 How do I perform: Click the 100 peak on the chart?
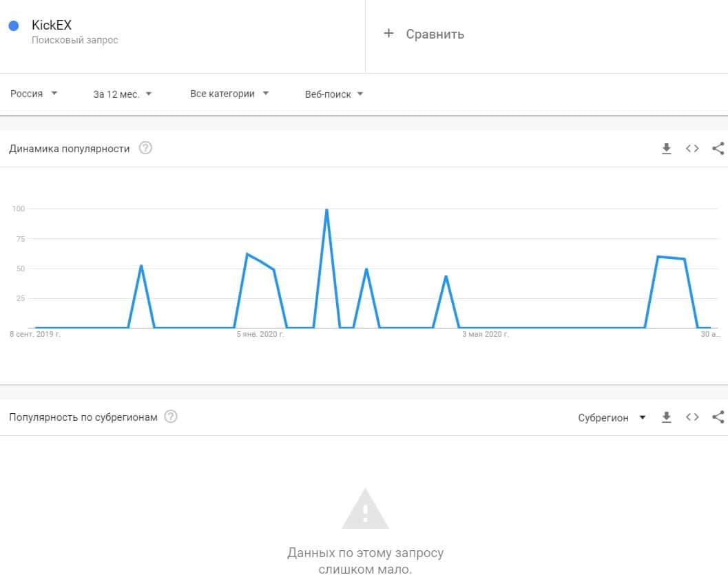pos(326,209)
